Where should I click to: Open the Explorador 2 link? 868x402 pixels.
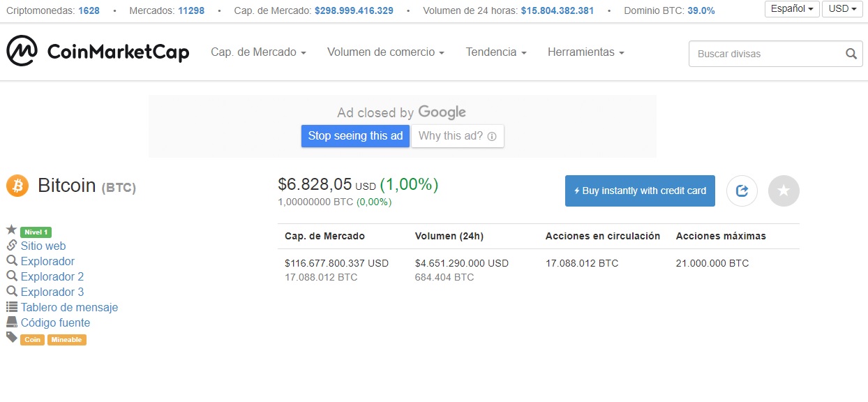pyautogui.click(x=52, y=276)
